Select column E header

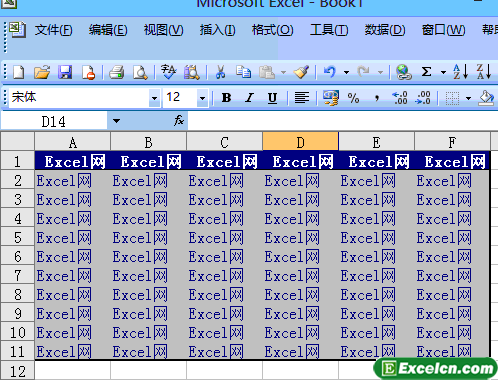coord(377,142)
